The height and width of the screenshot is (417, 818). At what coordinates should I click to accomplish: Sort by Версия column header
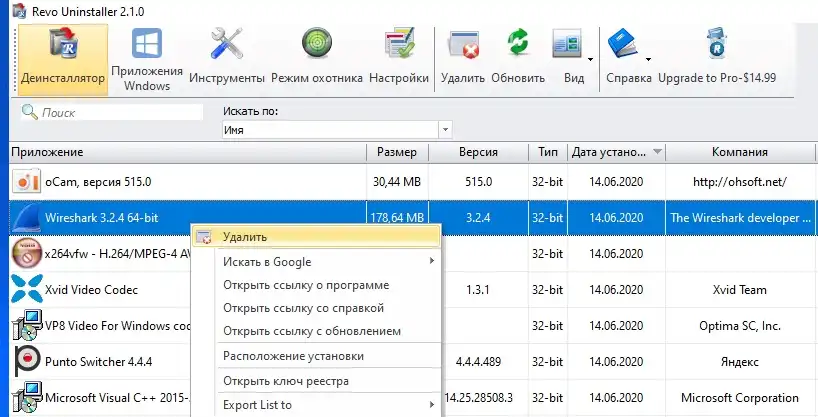tap(478, 152)
